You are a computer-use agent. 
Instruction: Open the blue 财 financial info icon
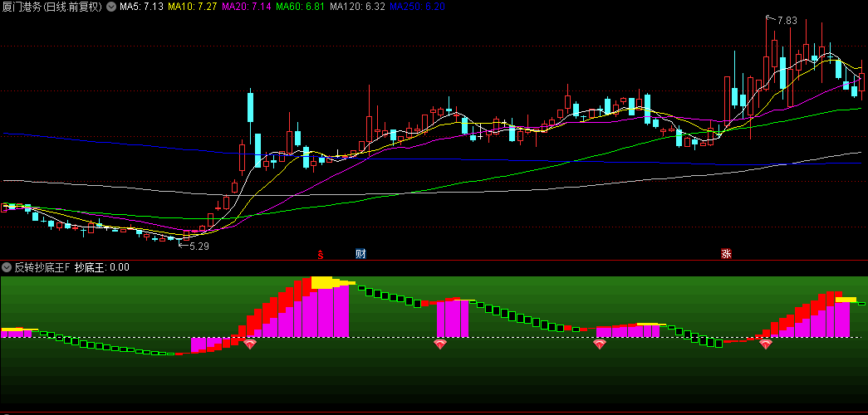(x=360, y=253)
